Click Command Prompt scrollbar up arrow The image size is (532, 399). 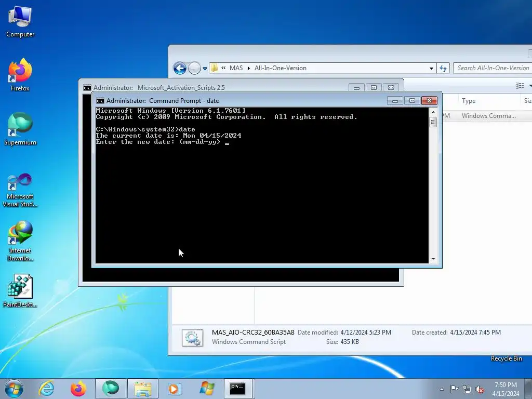[x=433, y=112]
